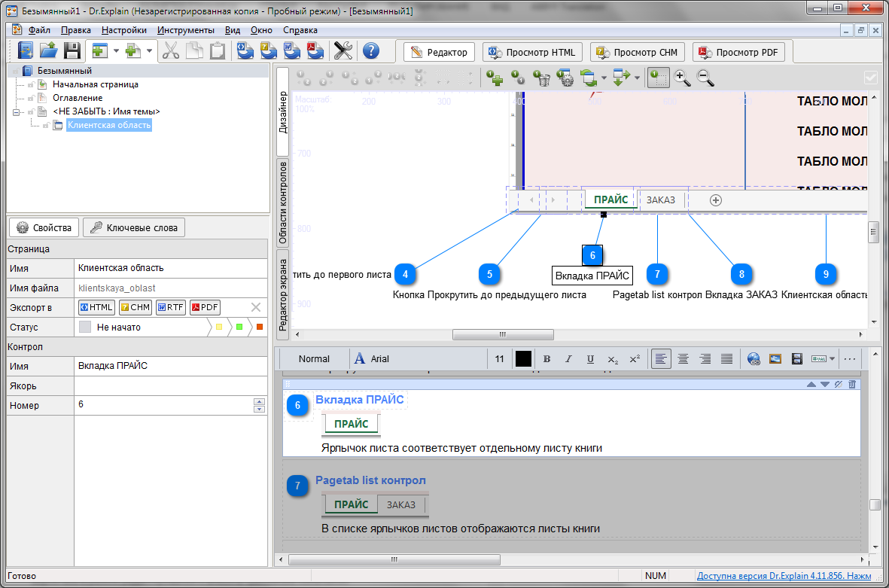Image resolution: width=889 pixels, height=588 pixels.
Task: Open the black text color swatch
Action: pyautogui.click(x=523, y=359)
